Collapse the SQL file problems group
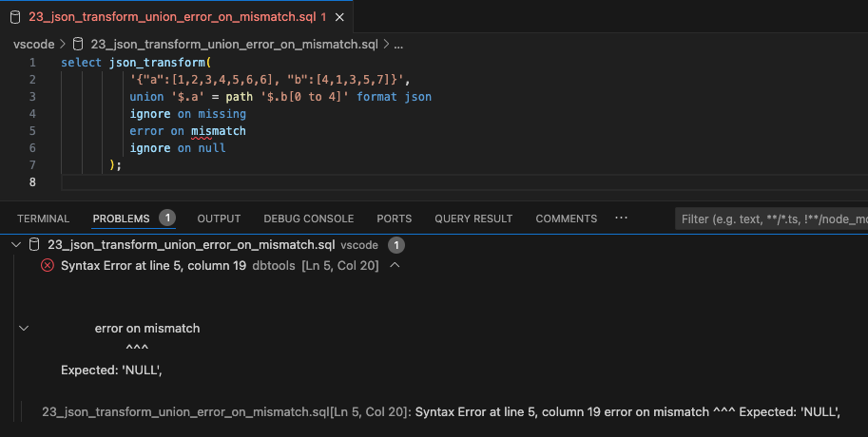Viewport: 868px width, 437px height. tap(16, 245)
